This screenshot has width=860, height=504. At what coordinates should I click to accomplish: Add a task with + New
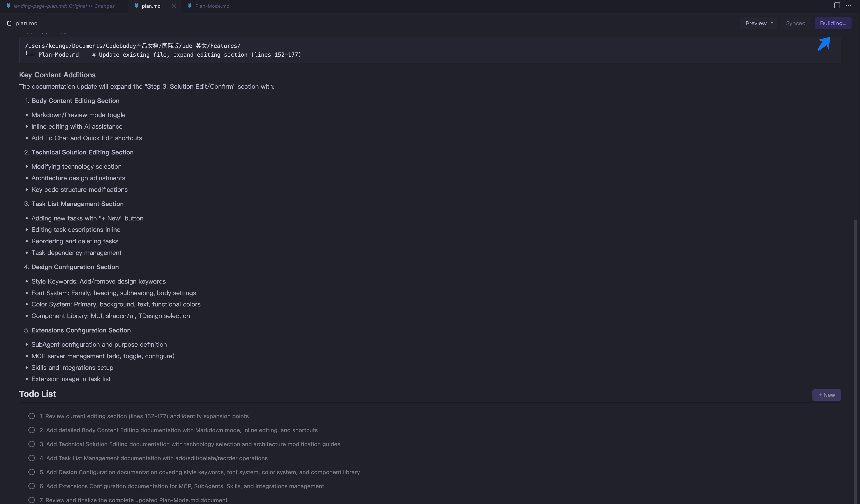point(827,395)
